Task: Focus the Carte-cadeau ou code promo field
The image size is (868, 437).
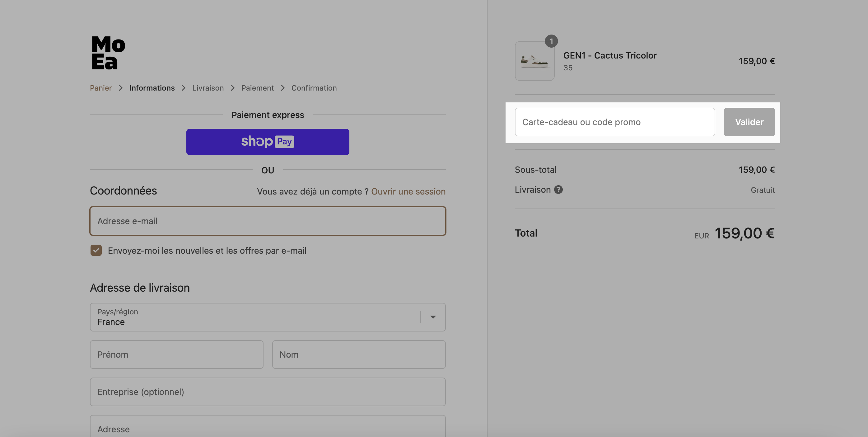Action: pyautogui.click(x=615, y=122)
